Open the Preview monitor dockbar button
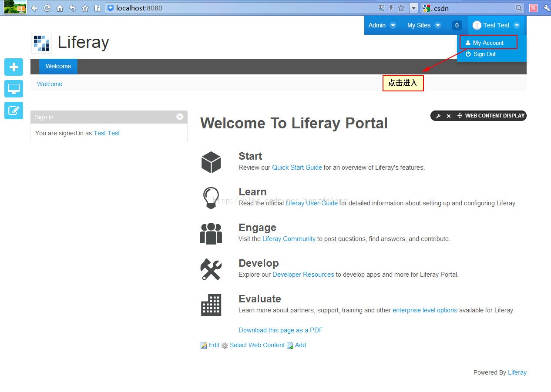Screen dimensions: 551x392 (13, 89)
